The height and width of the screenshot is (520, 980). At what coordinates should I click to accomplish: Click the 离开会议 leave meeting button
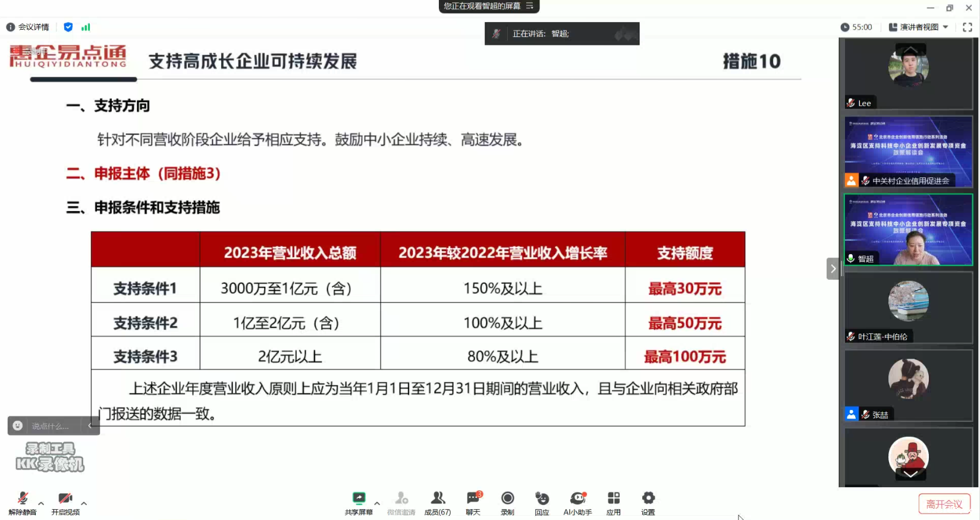(944, 504)
